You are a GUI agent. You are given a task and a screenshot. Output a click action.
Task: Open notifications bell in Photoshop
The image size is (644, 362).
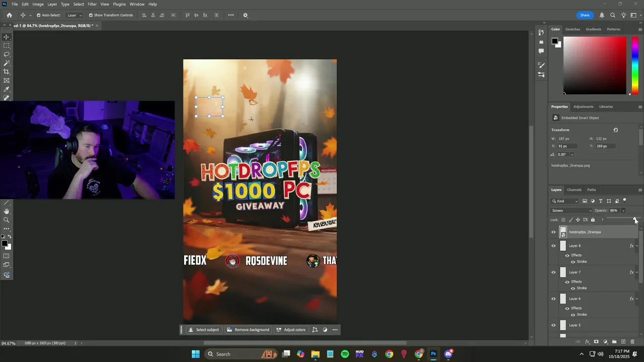[602, 15]
